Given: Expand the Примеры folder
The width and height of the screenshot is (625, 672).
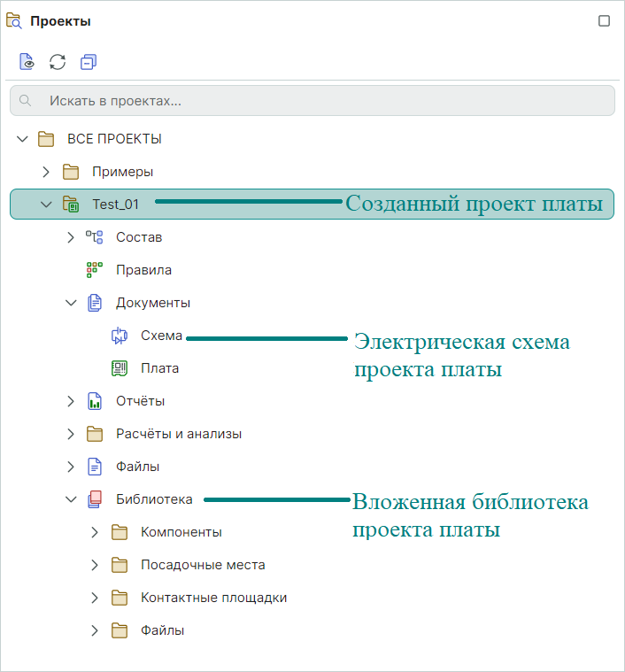Looking at the screenshot, I should point(47,172).
